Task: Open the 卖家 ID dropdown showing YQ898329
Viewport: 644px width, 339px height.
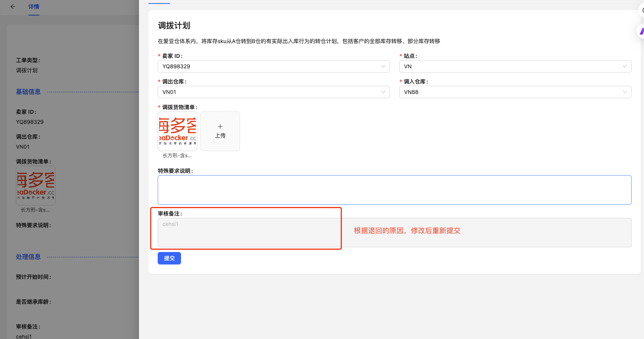Action: tap(273, 66)
